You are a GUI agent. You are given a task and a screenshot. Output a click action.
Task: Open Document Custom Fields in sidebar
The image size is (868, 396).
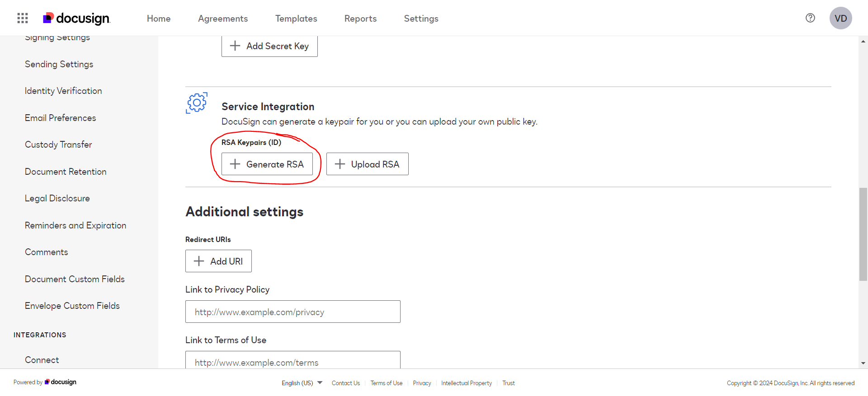tap(75, 279)
